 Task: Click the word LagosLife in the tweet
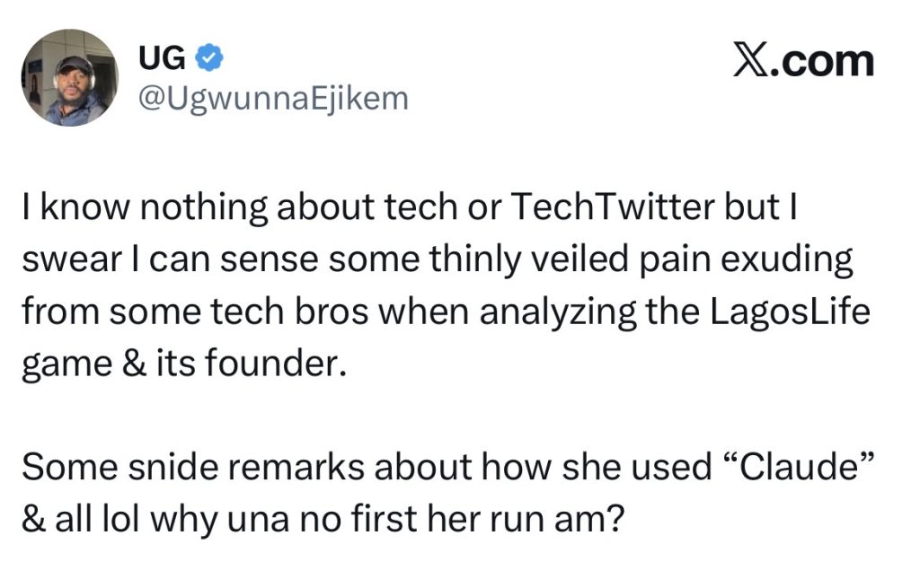pos(790,311)
